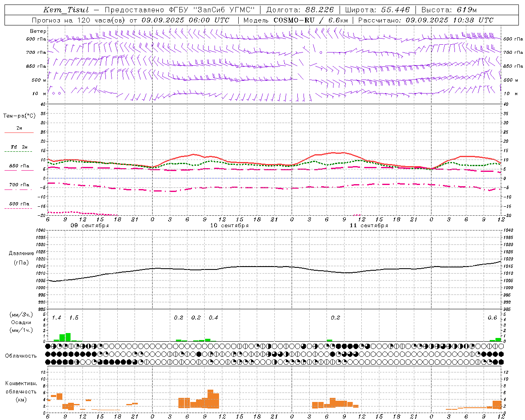
Task: Click the '(мм/1ч.)' precipitation unit label
Action: click(x=21, y=330)
